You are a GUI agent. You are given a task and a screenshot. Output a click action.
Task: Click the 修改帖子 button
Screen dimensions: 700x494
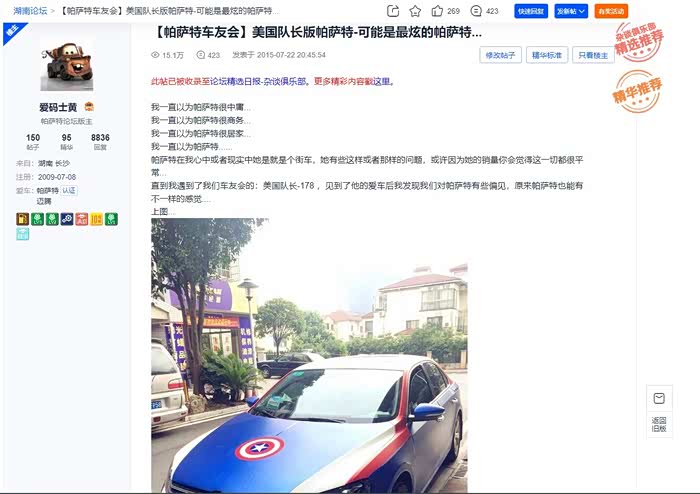click(x=500, y=55)
